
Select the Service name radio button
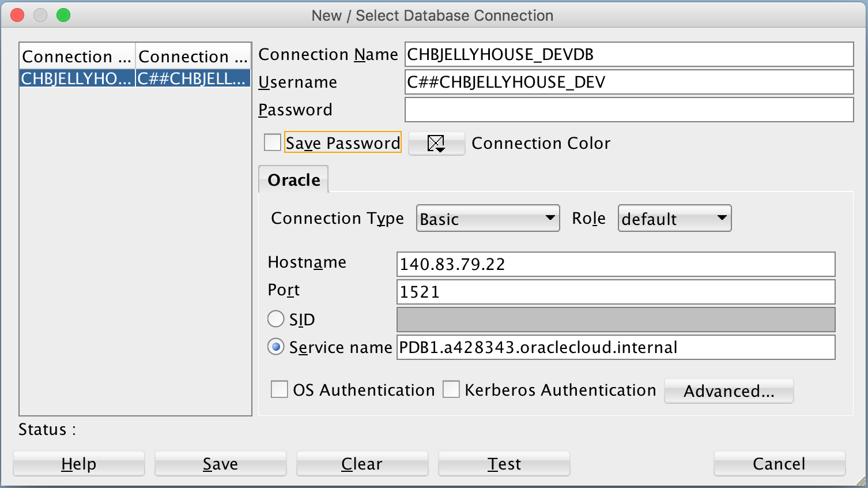[x=276, y=347]
